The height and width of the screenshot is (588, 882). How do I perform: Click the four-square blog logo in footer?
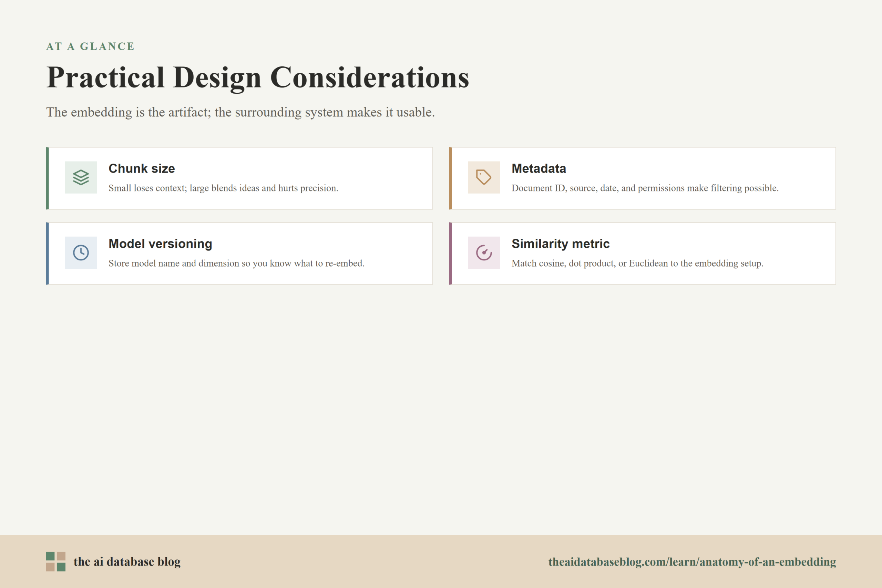click(55, 561)
